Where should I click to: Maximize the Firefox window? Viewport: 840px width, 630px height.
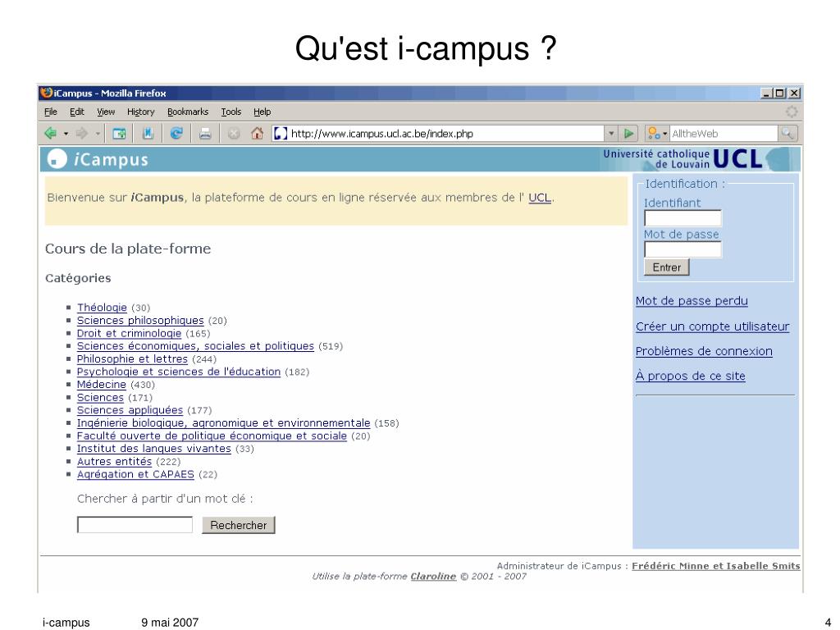781,94
